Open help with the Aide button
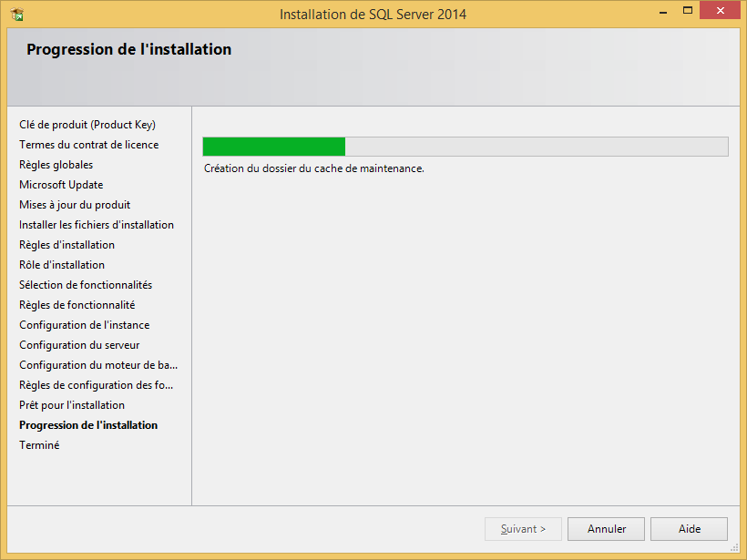 point(689,528)
